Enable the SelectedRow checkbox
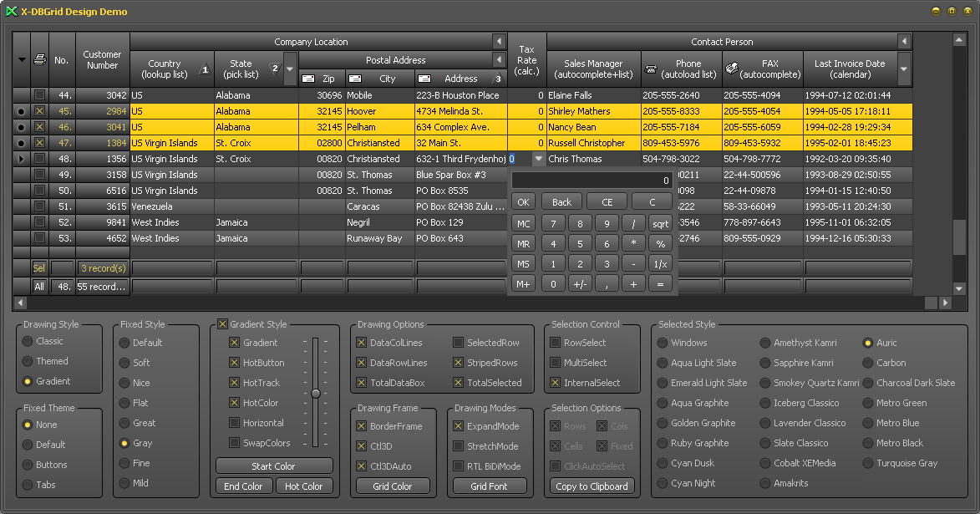This screenshot has width=980, height=514. click(459, 343)
